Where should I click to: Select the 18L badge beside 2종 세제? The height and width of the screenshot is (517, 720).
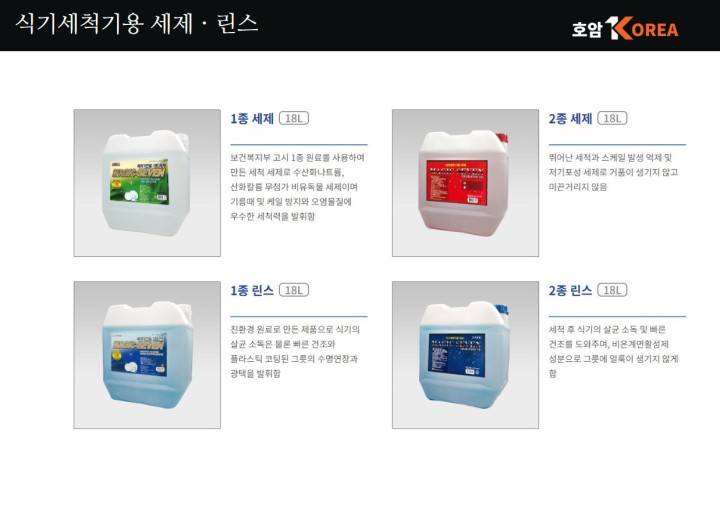pyautogui.click(x=612, y=118)
